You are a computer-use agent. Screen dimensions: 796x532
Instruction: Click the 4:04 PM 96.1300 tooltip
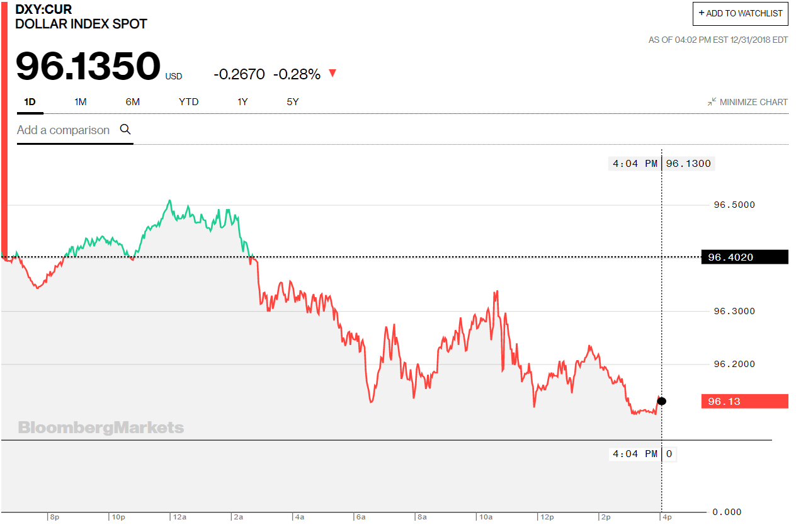[x=662, y=164]
